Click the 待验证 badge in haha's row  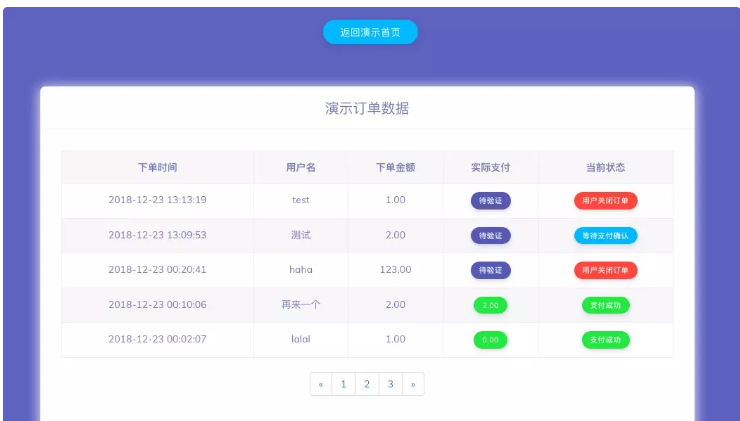click(490, 270)
